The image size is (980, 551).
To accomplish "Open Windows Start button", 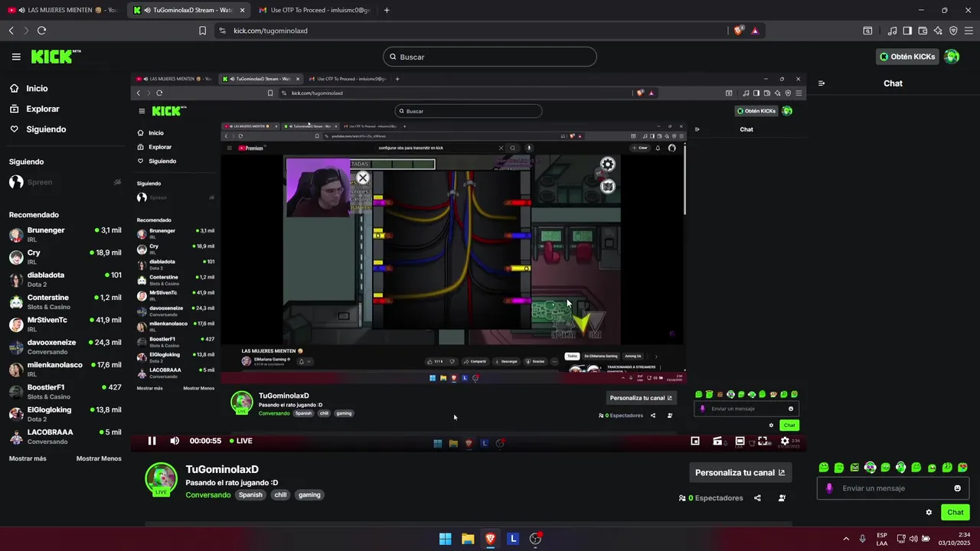I will click(445, 539).
